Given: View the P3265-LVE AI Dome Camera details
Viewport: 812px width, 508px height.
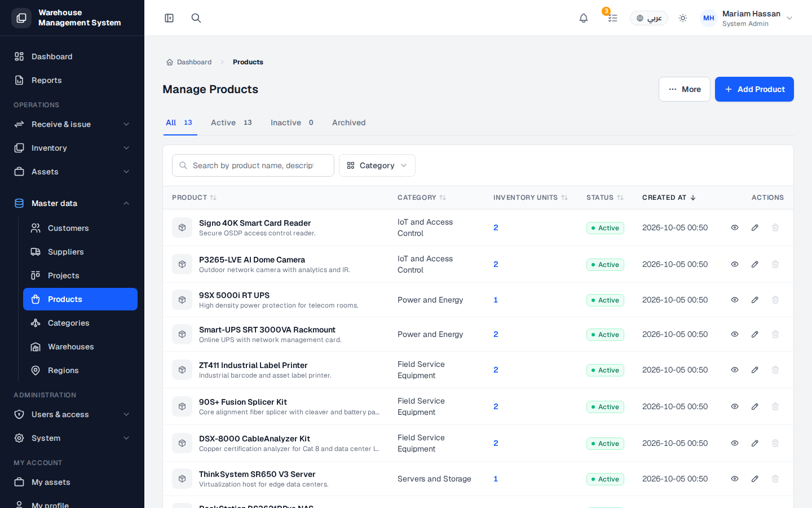Looking at the screenshot, I should [x=735, y=264].
